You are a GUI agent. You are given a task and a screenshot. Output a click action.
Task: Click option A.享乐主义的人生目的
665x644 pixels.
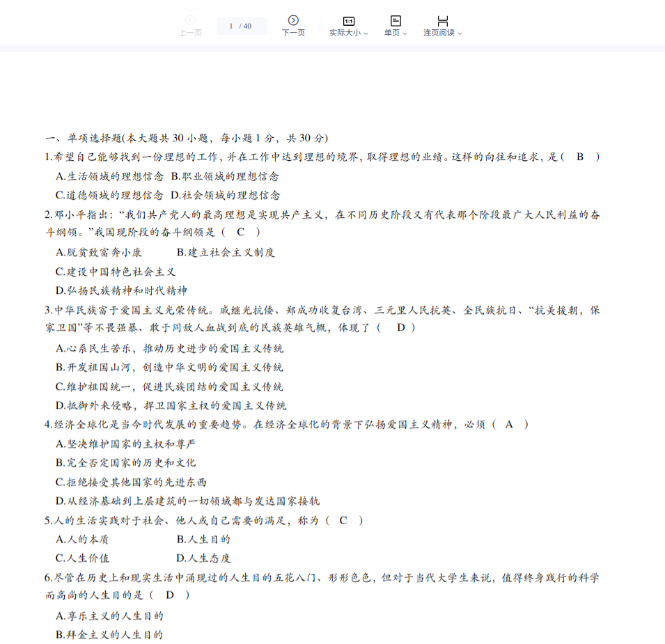[109, 615]
